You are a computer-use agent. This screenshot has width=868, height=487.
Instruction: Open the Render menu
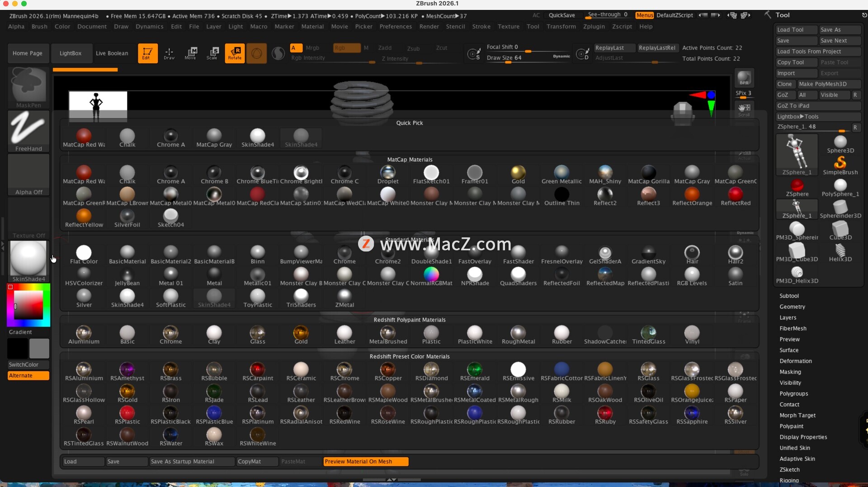pyautogui.click(x=429, y=27)
